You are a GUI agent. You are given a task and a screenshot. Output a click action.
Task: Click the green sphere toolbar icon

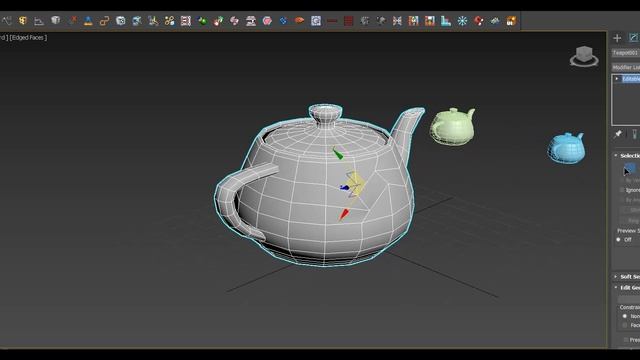coord(202,20)
